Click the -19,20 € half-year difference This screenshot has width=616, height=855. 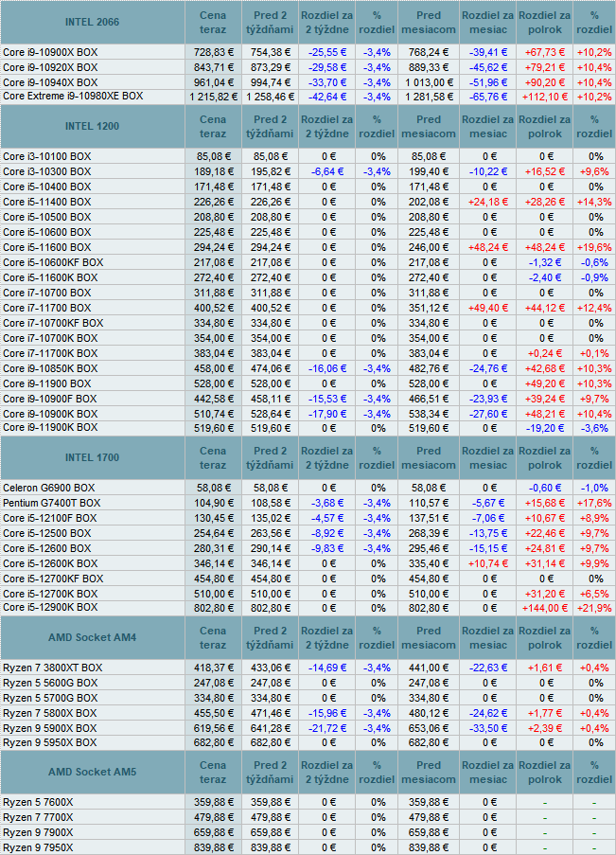(545, 429)
